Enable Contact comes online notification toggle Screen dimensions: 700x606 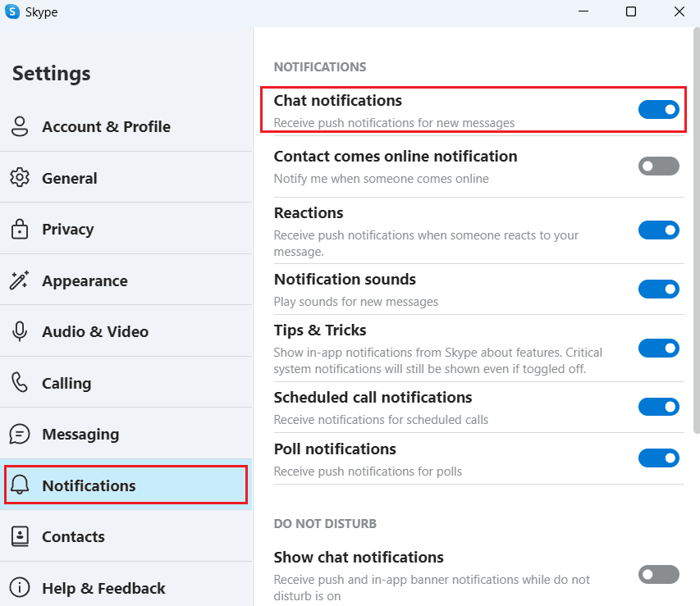coord(658,166)
